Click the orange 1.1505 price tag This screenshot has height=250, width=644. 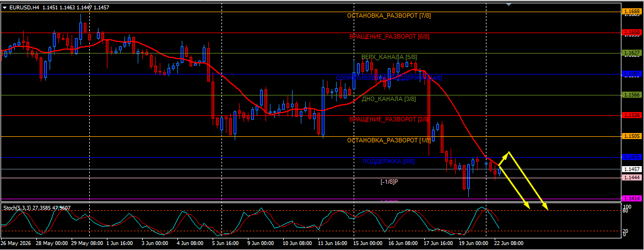(632, 136)
